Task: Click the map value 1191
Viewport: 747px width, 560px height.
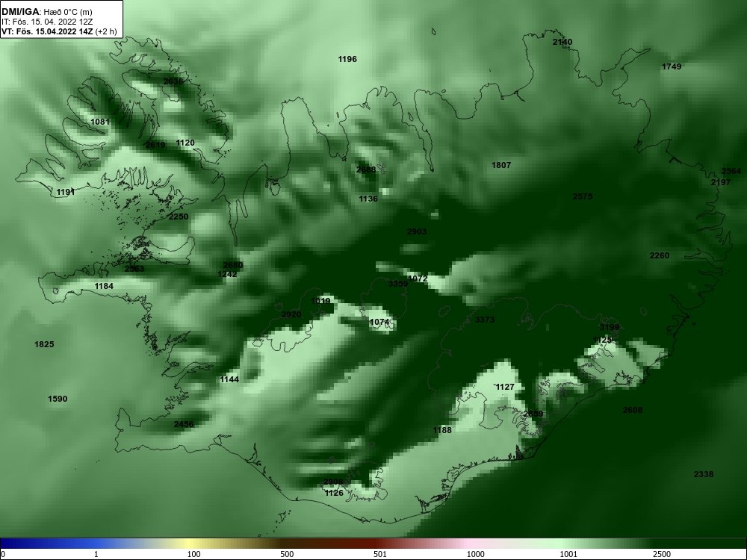Action: click(x=66, y=193)
